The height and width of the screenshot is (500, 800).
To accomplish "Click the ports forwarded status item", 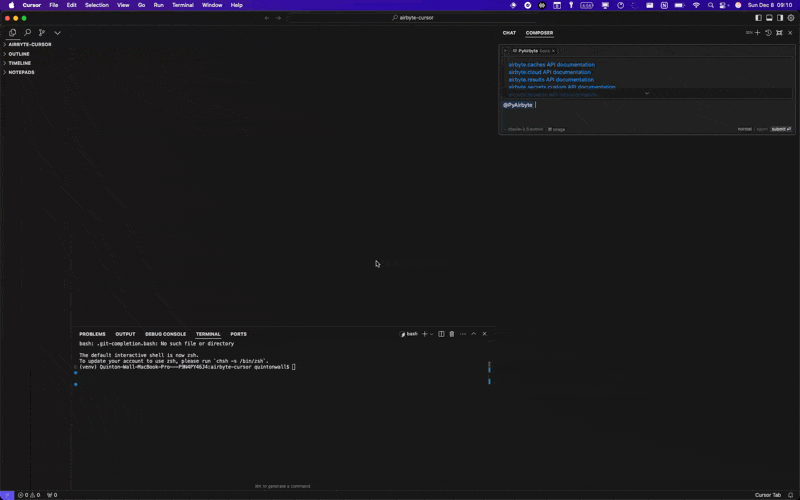I will (x=52, y=495).
